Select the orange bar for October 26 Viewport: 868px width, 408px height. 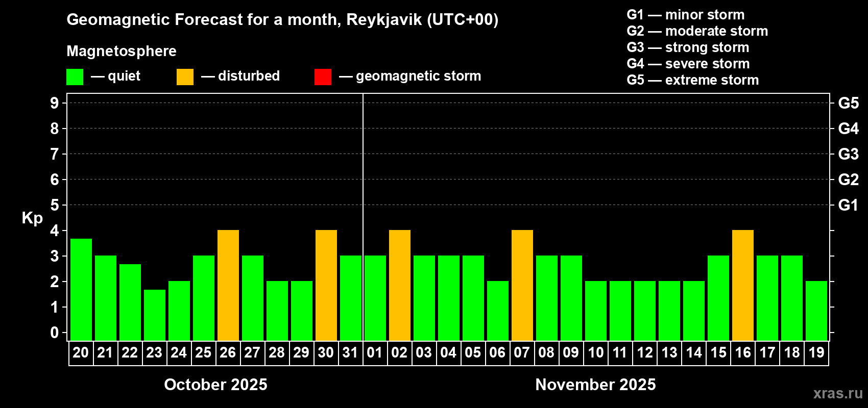[228, 286]
